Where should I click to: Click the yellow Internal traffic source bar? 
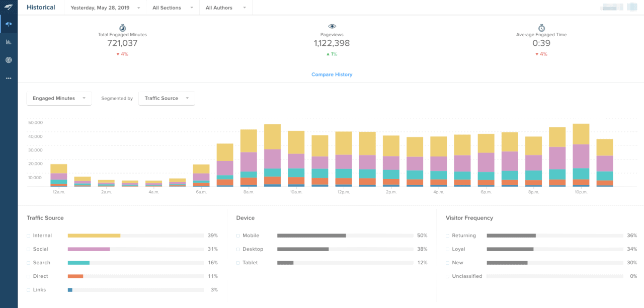[x=93, y=235]
